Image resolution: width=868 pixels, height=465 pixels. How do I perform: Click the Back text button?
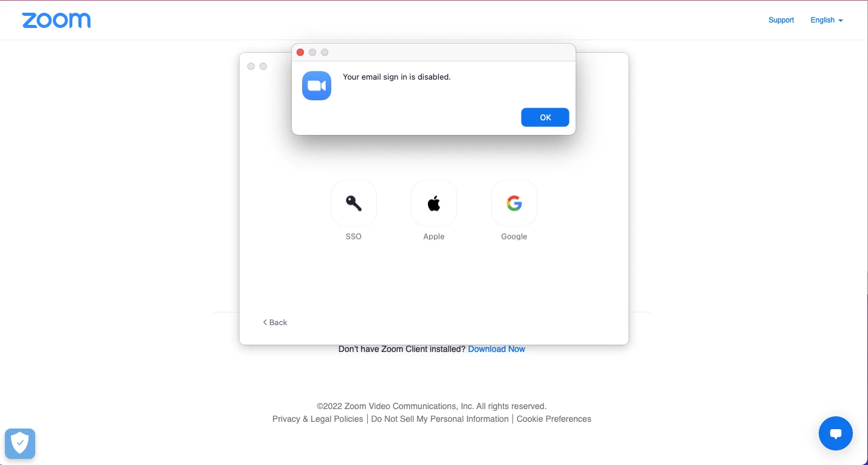[x=278, y=322]
